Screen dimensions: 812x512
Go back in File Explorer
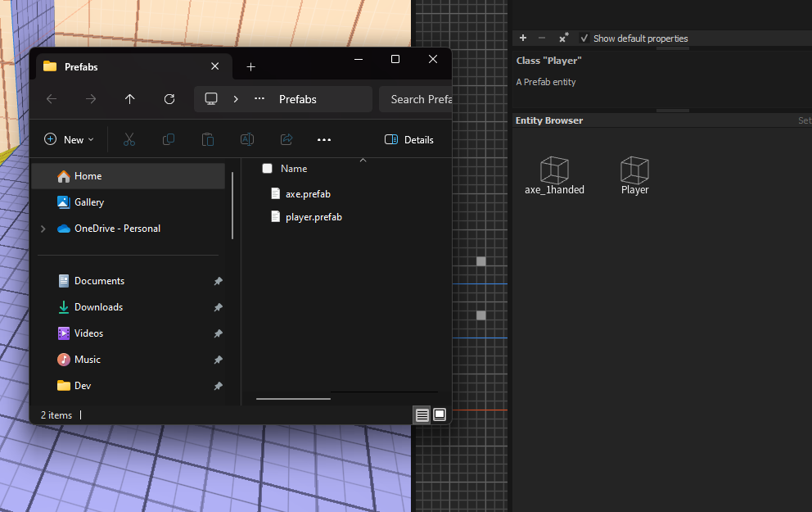[52, 98]
